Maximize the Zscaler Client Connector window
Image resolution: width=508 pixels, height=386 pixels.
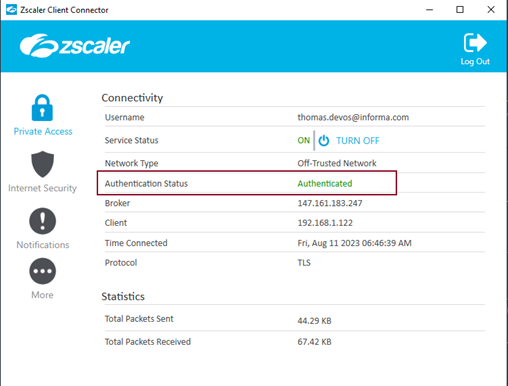click(x=460, y=9)
